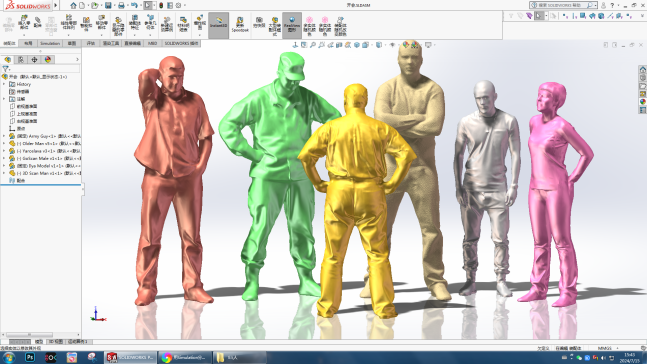Open the DisplayManager tab in the feature panel
647x364 pixels.
click(x=48, y=59)
